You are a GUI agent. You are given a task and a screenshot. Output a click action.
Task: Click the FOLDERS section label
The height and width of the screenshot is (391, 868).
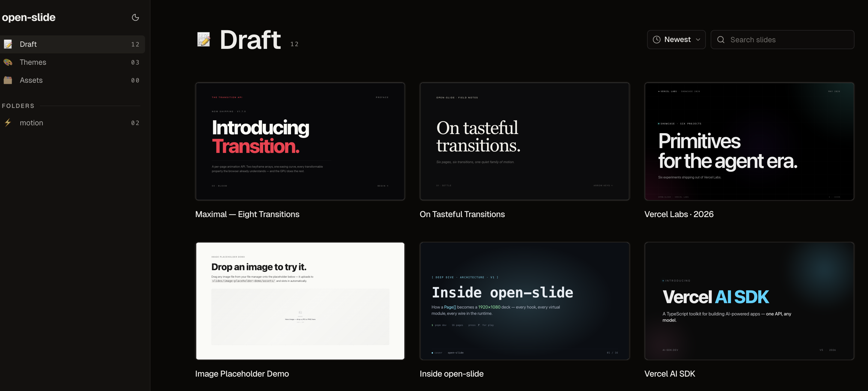[x=18, y=106]
